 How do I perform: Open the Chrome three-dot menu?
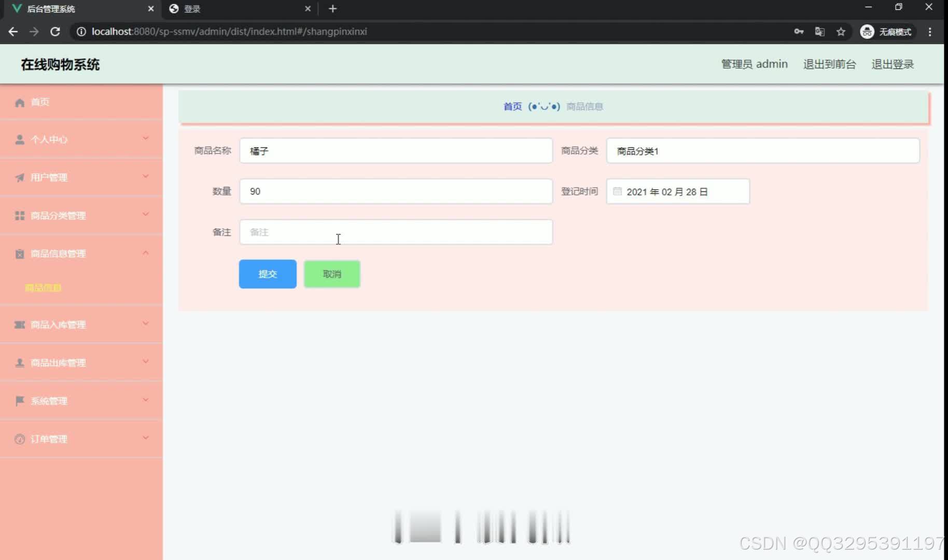pyautogui.click(x=930, y=32)
